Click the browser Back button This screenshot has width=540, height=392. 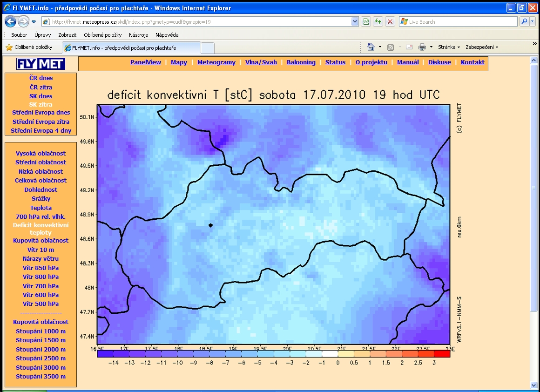[x=11, y=21]
